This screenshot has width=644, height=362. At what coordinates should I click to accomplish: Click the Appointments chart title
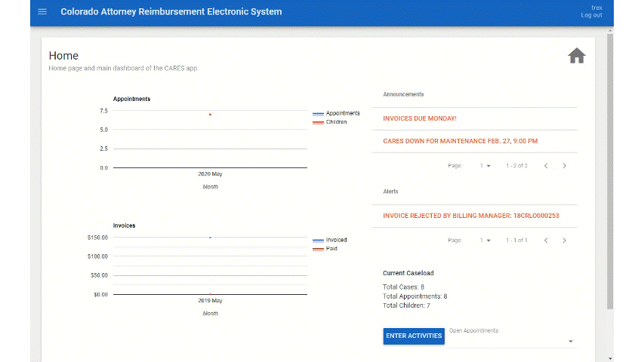[131, 99]
